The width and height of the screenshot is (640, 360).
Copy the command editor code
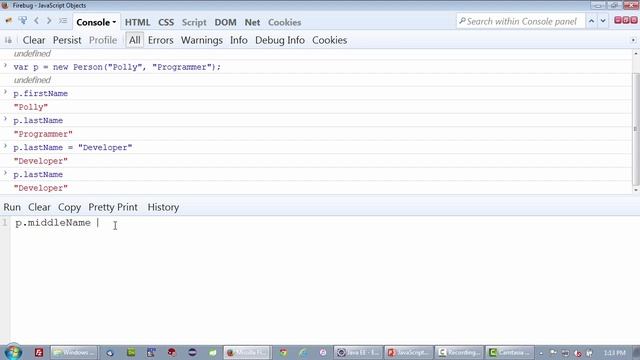point(69,207)
